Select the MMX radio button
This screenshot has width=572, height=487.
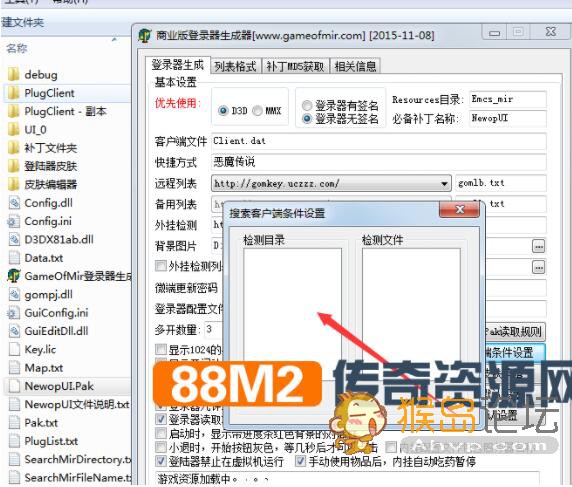click(x=257, y=111)
